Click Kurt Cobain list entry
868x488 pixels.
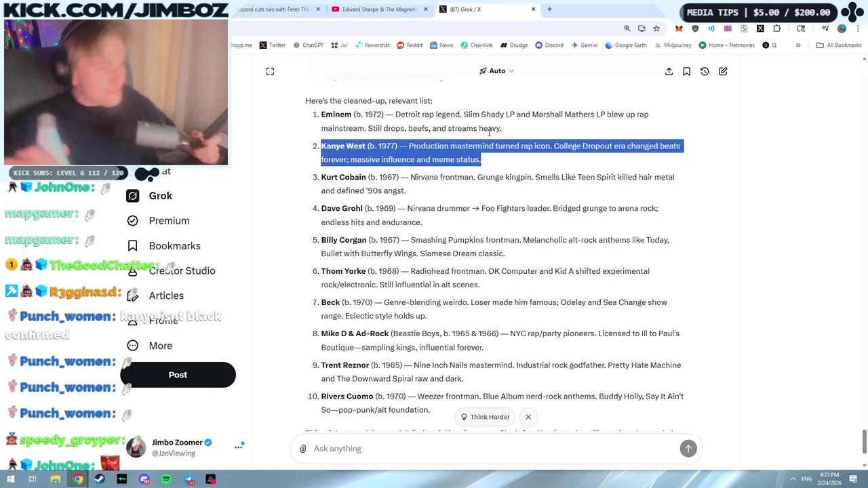coord(498,184)
